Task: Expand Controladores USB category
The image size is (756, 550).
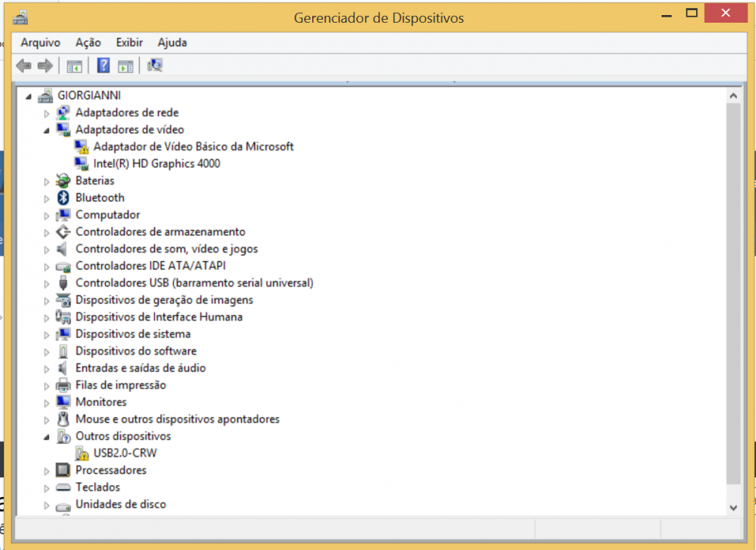Action: click(46, 284)
